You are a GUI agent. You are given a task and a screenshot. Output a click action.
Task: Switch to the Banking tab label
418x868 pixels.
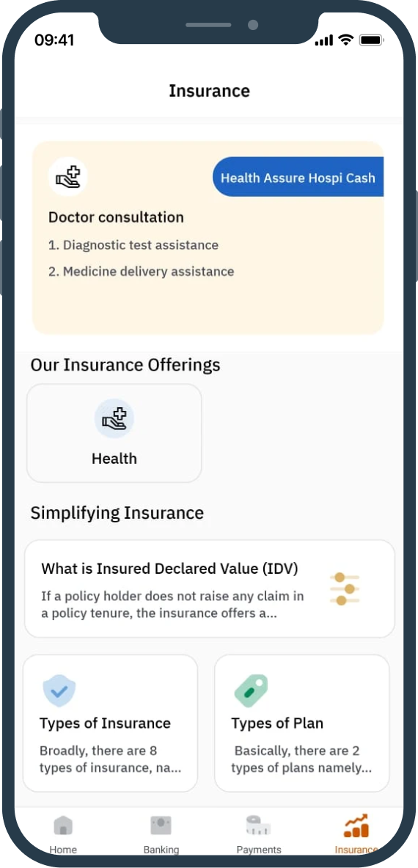161,849
